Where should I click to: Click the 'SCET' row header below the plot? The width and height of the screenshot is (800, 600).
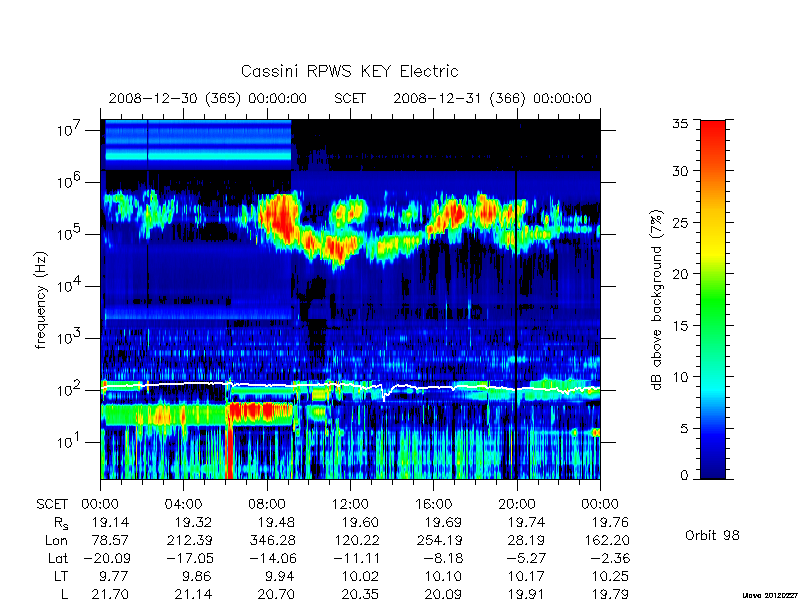click(52, 505)
